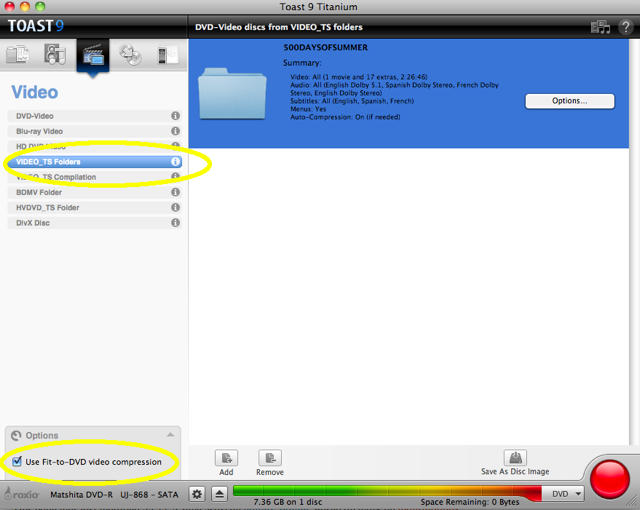The image size is (640, 510).
Task: Click the '7.36 GB on 1 disc' text
Action: click(x=288, y=502)
